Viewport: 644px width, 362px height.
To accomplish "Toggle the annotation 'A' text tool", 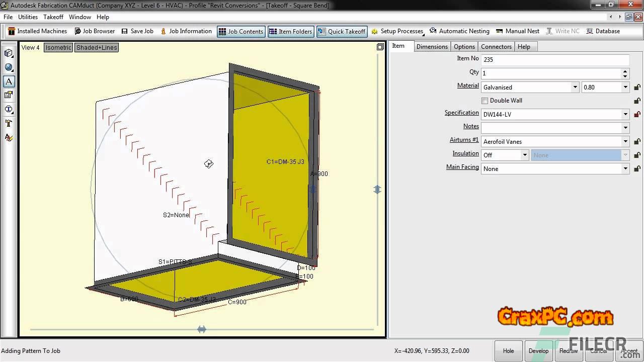I will coord(9,81).
